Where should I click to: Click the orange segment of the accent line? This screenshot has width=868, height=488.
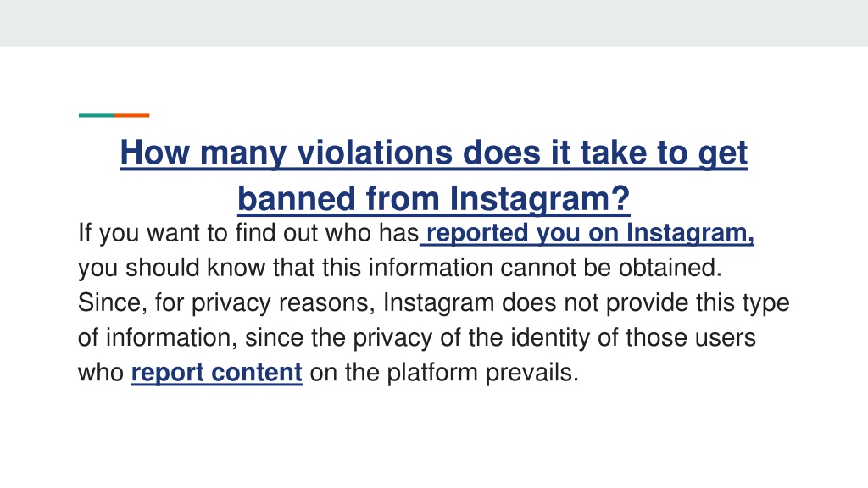[x=131, y=115]
